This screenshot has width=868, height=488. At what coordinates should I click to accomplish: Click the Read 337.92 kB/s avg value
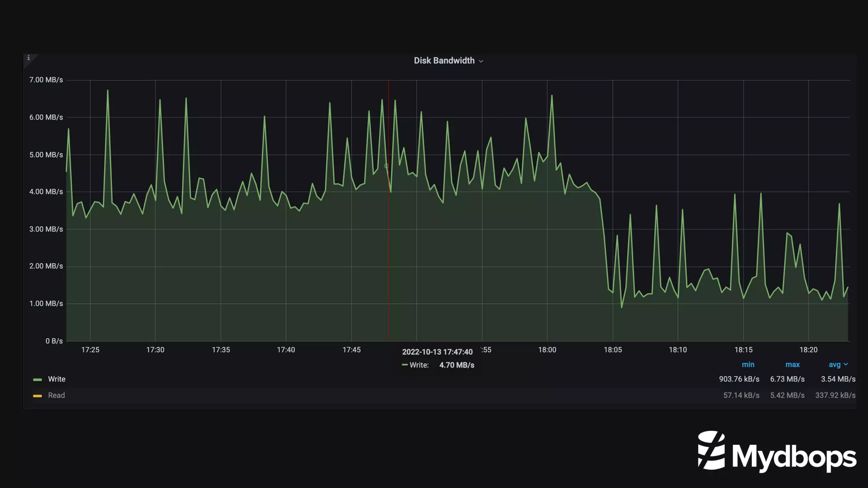click(x=835, y=395)
